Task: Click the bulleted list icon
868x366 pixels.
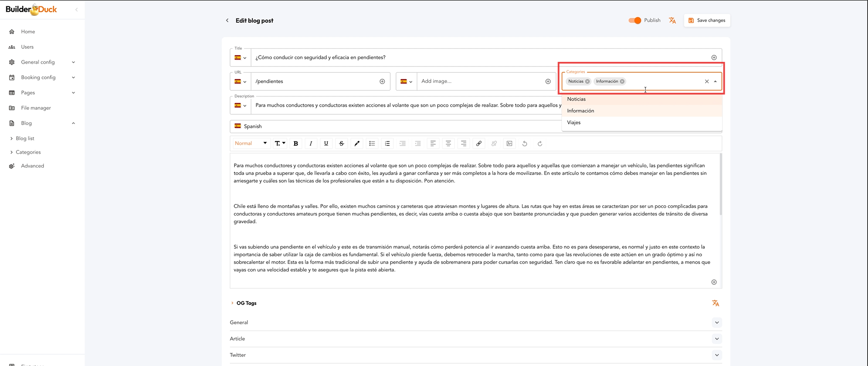Action: [372, 144]
